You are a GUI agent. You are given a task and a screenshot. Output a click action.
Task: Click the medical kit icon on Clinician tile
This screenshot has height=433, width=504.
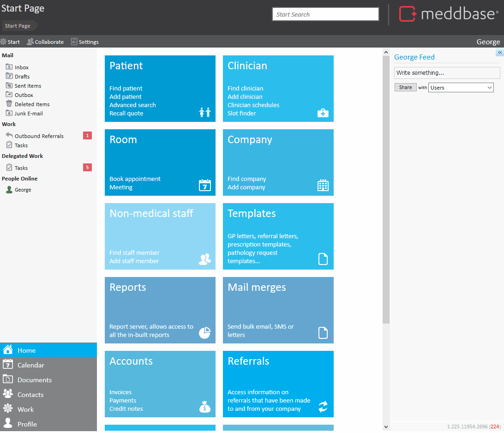[323, 113]
